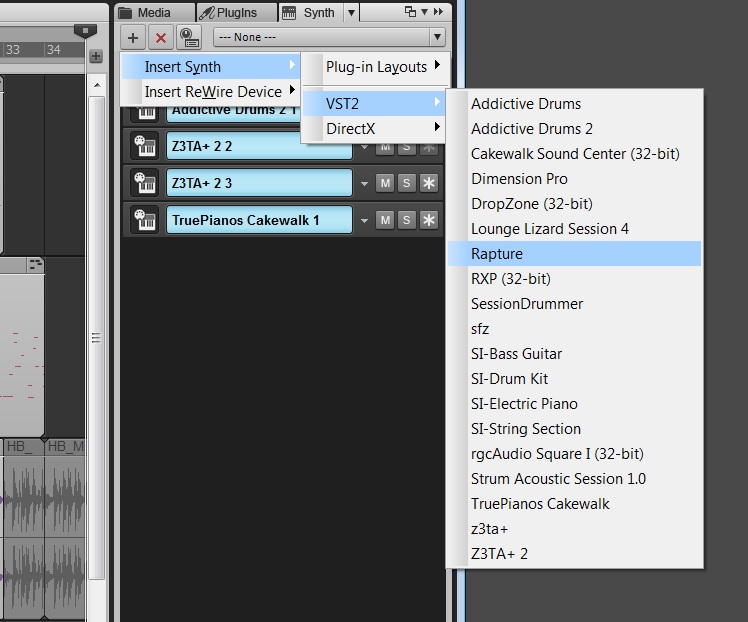Freeze the Z3TA+ 2 3 synth

[x=428, y=183]
